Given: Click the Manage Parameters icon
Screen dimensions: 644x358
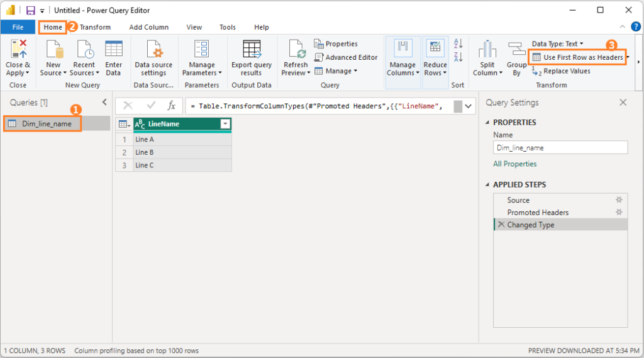Looking at the screenshot, I should (x=201, y=48).
